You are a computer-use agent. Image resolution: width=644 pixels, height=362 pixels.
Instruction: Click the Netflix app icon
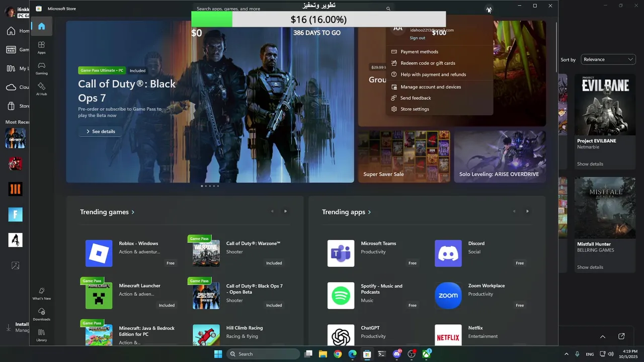click(448, 335)
